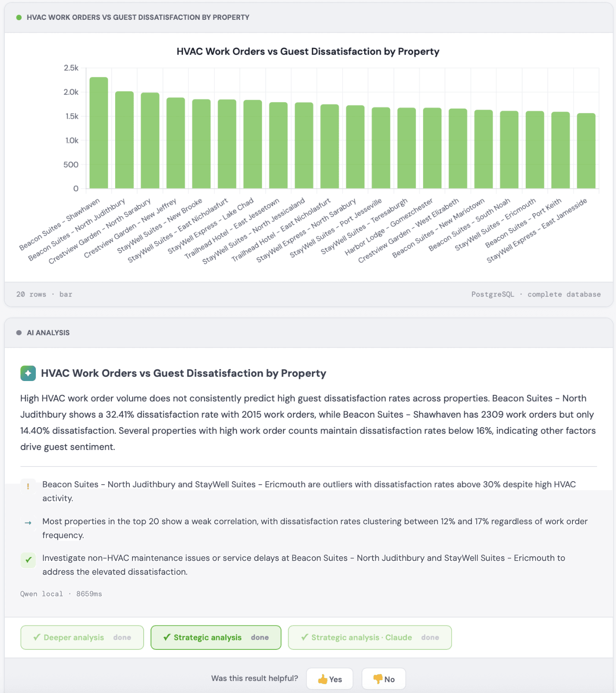The height and width of the screenshot is (693, 616).
Task: Switch to the Strategic analysis · Claude result
Action: (370, 637)
